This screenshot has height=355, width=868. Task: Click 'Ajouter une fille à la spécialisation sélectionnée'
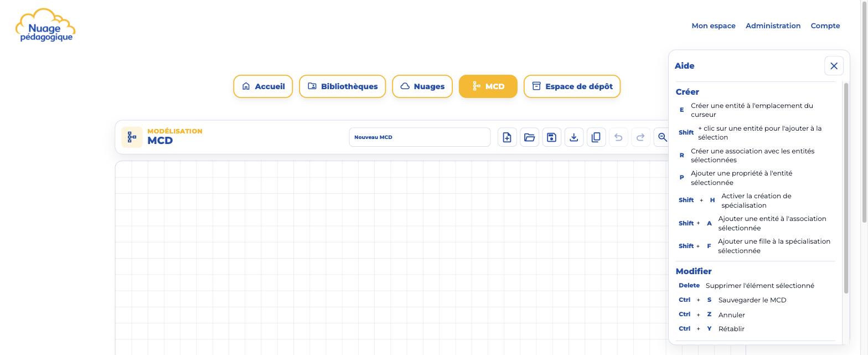coord(774,246)
